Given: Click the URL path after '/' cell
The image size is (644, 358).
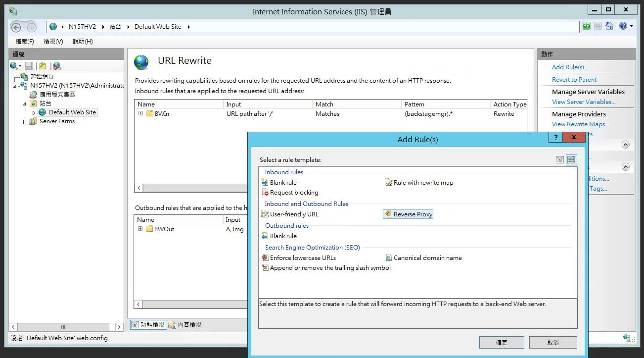Looking at the screenshot, I should click(x=250, y=113).
